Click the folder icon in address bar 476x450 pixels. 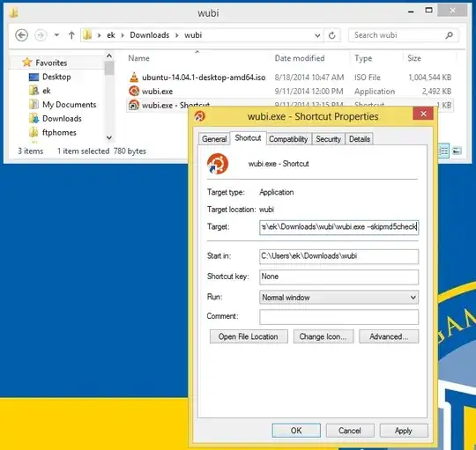[x=87, y=35]
